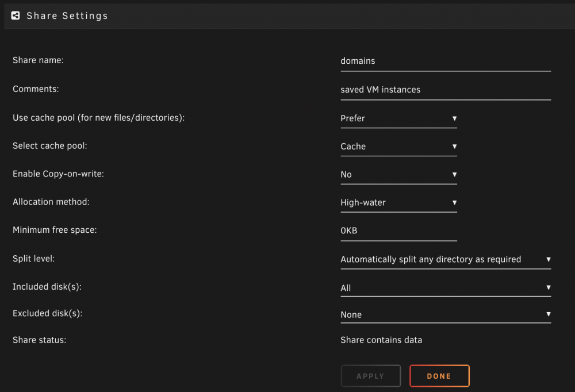Open the Cache pool selection dropdown

coord(398,147)
